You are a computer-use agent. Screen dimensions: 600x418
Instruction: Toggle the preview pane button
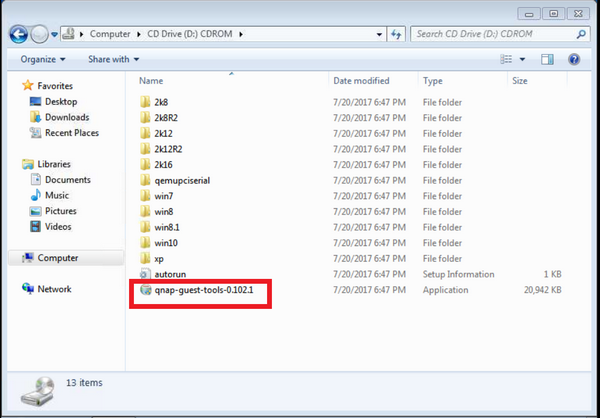click(x=547, y=59)
